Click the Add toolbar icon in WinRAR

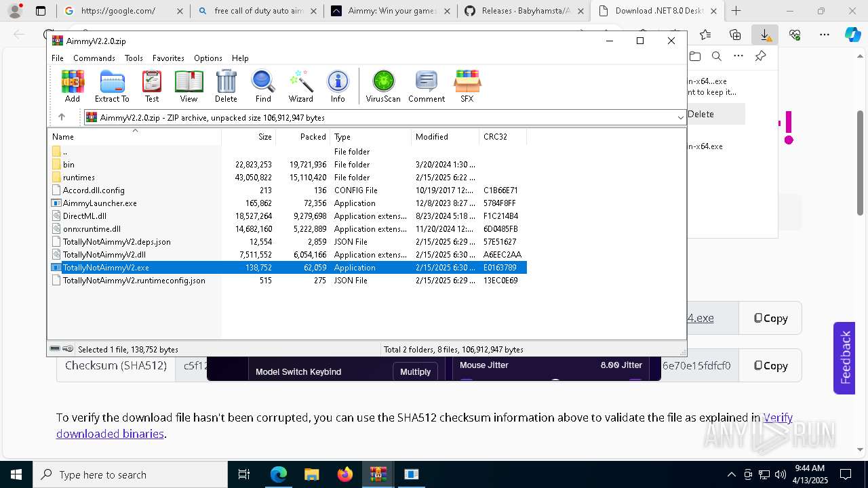click(x=73, y=87)
